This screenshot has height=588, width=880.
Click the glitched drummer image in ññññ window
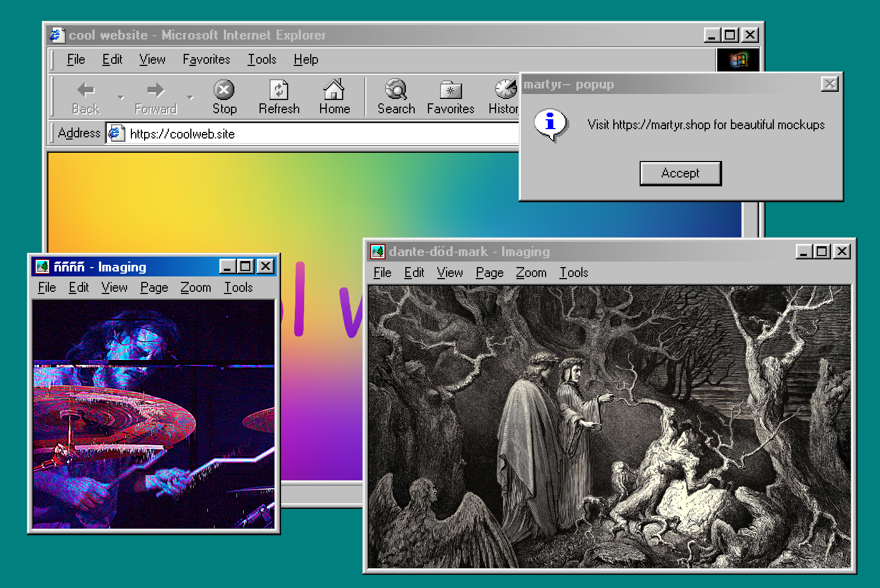153,414
